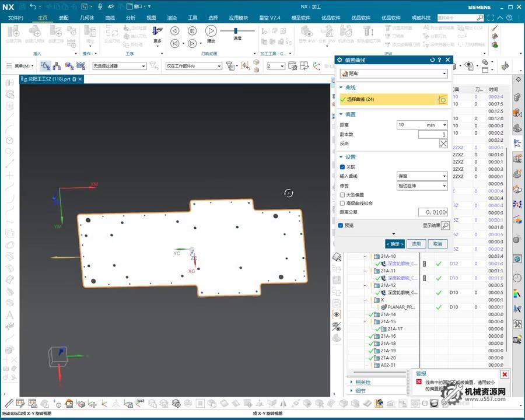Click the reset dialog icon in title bar
525x420 pixels.
coord(432,60)
